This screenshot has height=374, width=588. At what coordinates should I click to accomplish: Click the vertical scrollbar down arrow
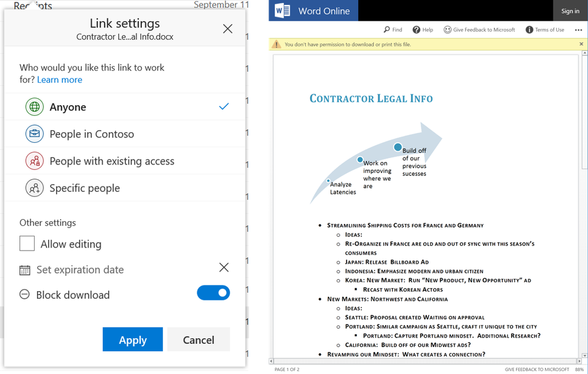tap(584, 355)
